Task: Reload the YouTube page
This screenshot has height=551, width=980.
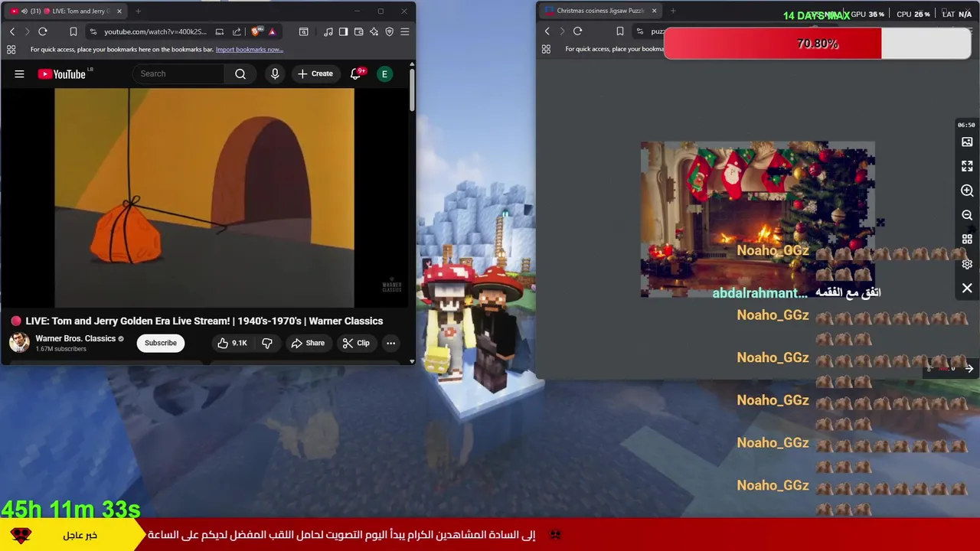Action: [x=43, y=31]
